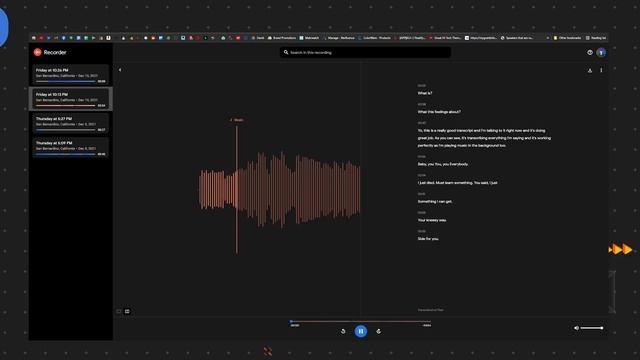The width and height of the screenshot is (640, 360).
Task: Click transcript line starting 'I just died'
Action: pos(458,183)
